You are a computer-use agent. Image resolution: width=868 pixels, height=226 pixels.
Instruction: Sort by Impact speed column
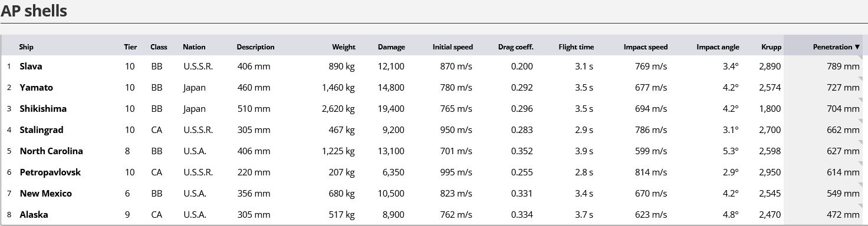(646, 47)
